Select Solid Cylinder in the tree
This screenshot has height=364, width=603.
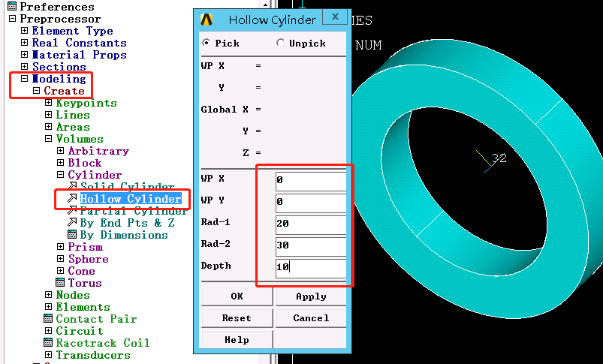[x=128, y=186]
